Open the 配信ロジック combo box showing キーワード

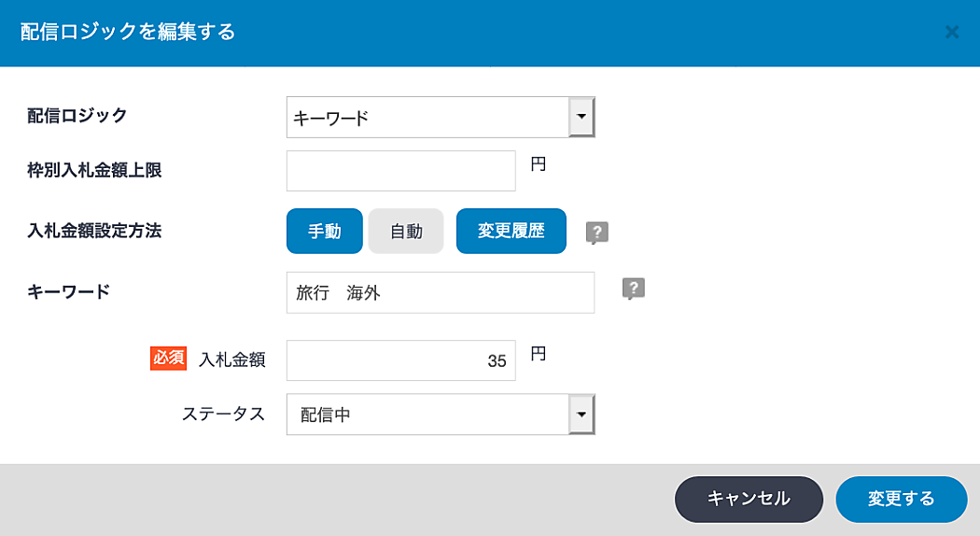pyautogui.click(x=427, y=118)
